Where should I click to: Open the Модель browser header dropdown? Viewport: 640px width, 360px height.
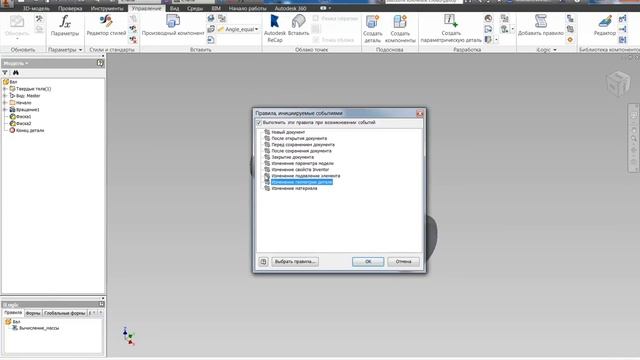click(27, 63)
